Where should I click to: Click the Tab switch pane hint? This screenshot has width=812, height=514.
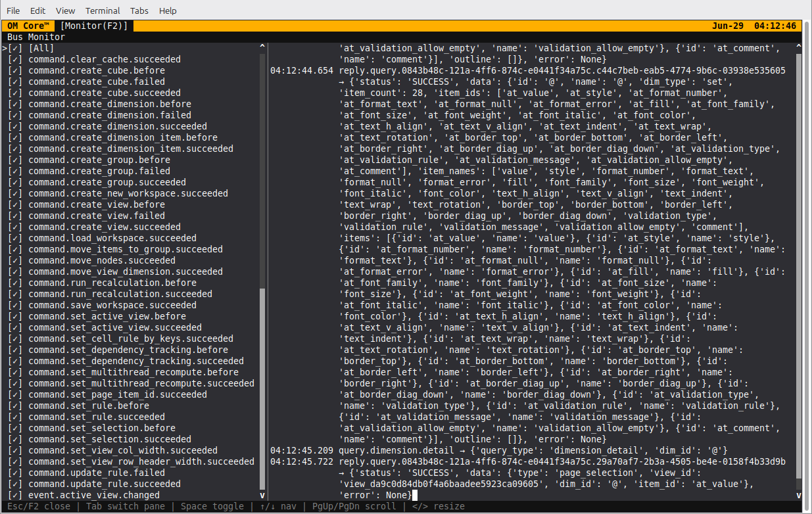[126, 506]
